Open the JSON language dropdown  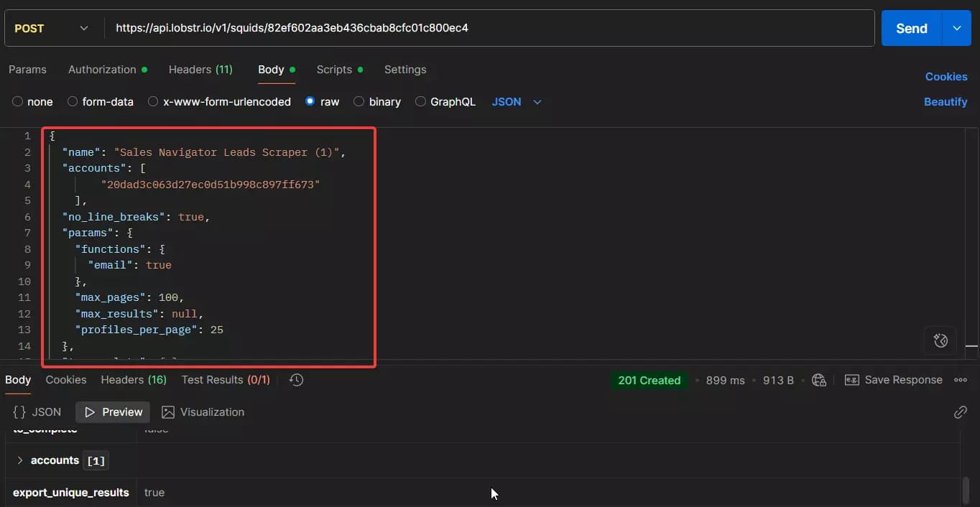516,101
